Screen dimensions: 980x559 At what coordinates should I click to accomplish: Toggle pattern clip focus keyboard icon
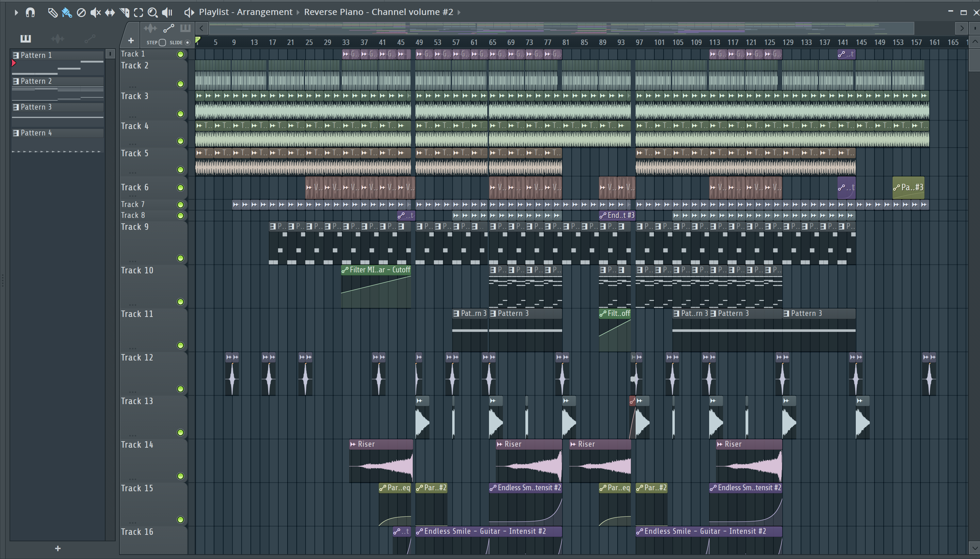click(x=185, y=28)
